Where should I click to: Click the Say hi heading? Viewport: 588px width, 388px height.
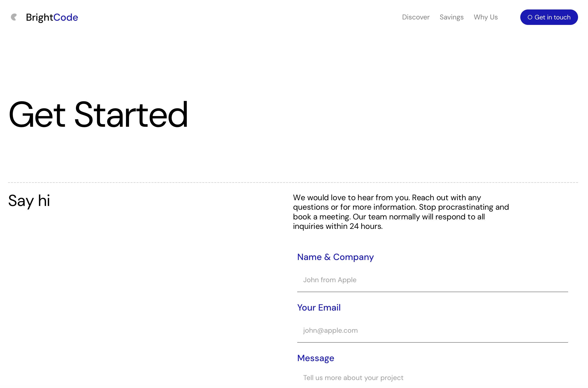coord(29,201)
